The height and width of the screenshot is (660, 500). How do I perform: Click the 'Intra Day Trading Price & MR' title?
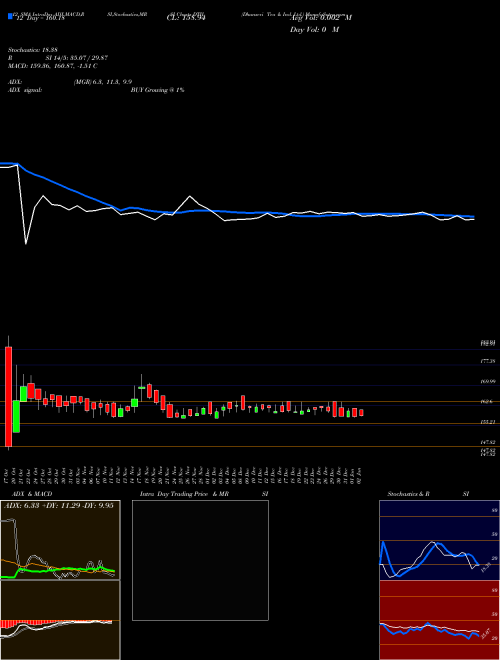tap(184, 494)
